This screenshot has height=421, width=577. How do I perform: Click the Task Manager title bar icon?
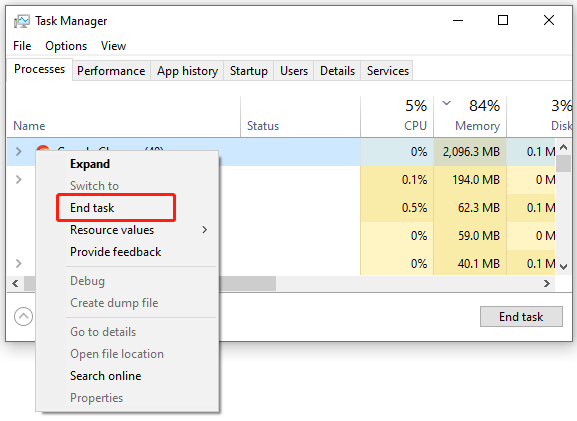tap(21, 21)
